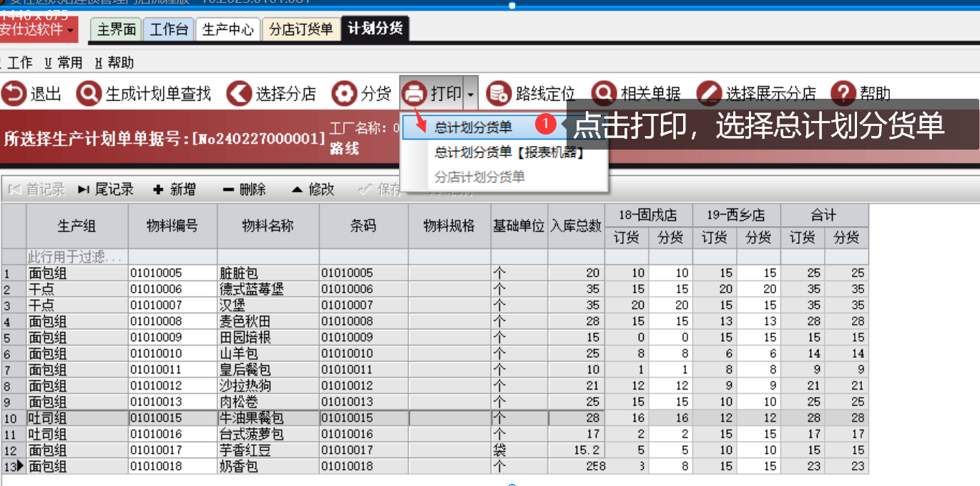Screen dimensions: 980x486
Task: Click the 条码 column header
Action: [x=363, y=226]
